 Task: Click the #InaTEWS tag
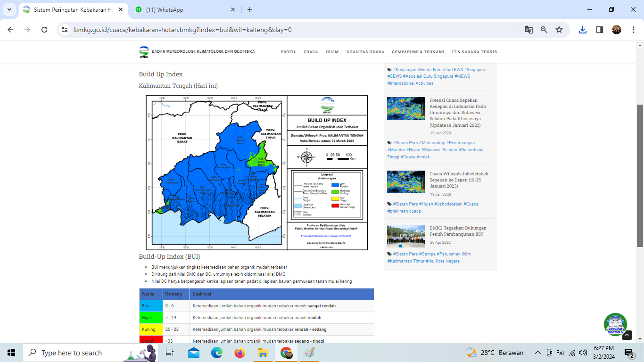pyautogui.click(x=452, y=69)
